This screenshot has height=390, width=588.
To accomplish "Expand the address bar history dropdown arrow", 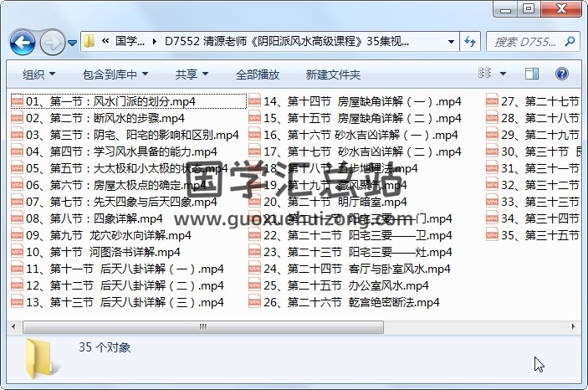I will [447, 41].
